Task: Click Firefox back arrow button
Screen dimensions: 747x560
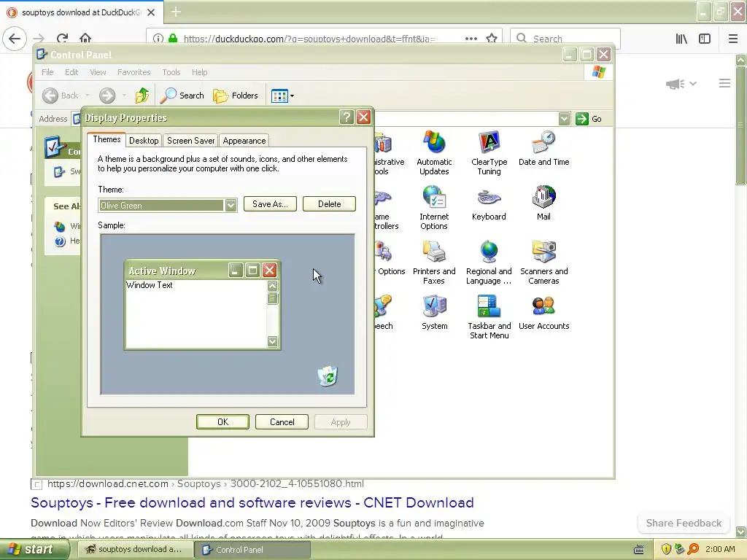Action: (x=15, y=39)
